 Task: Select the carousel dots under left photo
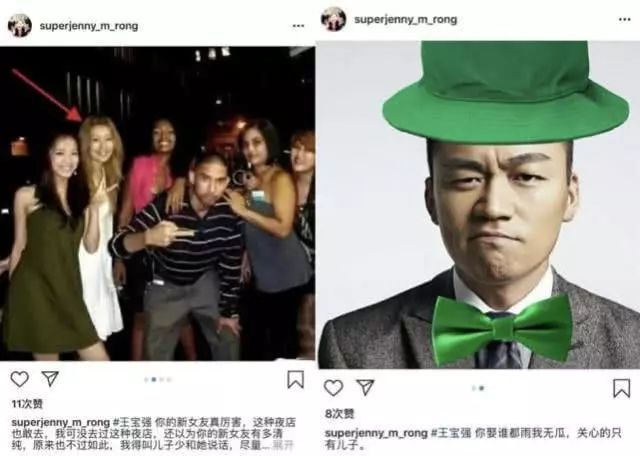(158, 380)
